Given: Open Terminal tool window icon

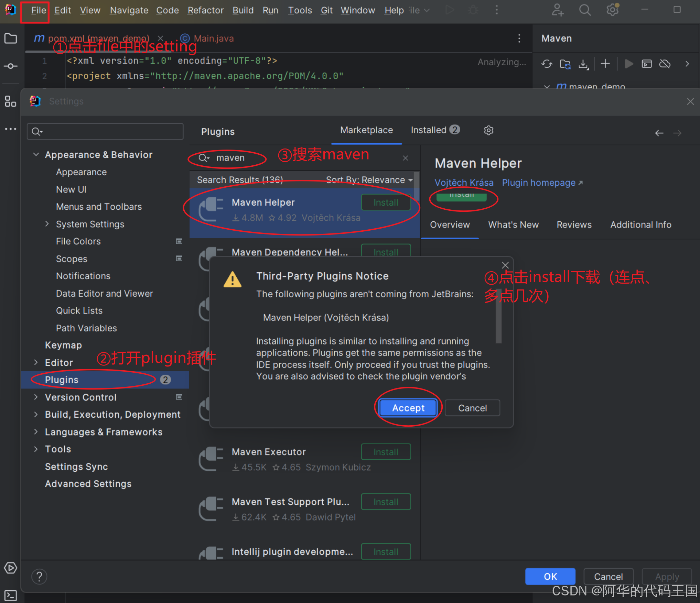Looking at the screenshot, I should coord(11,595).
